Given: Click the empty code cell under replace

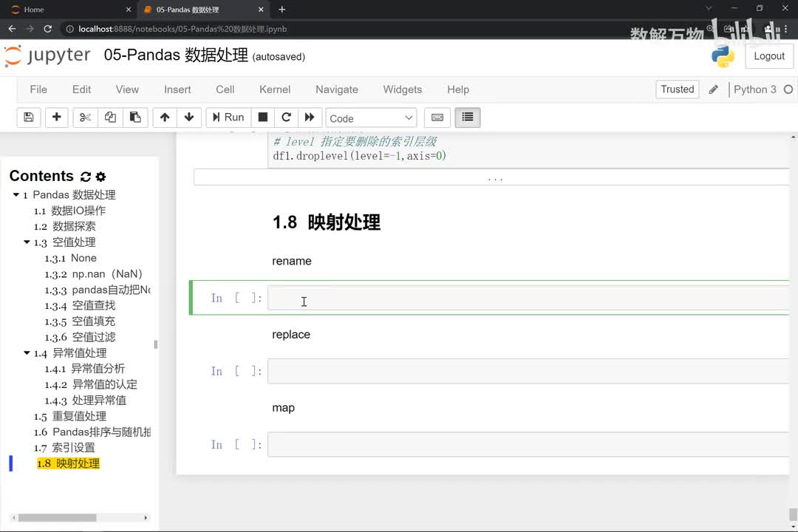Looking at the screenshot, I should click(x=528, y=371).
